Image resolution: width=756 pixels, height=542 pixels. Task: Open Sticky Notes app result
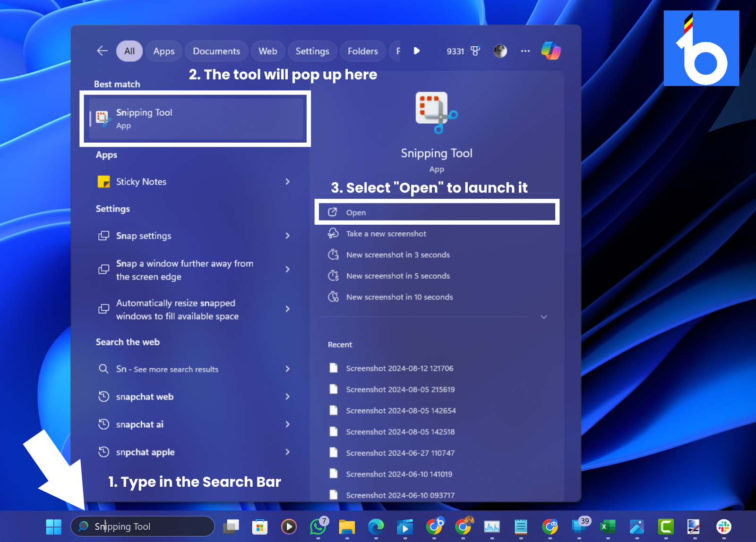pos(141,182)
